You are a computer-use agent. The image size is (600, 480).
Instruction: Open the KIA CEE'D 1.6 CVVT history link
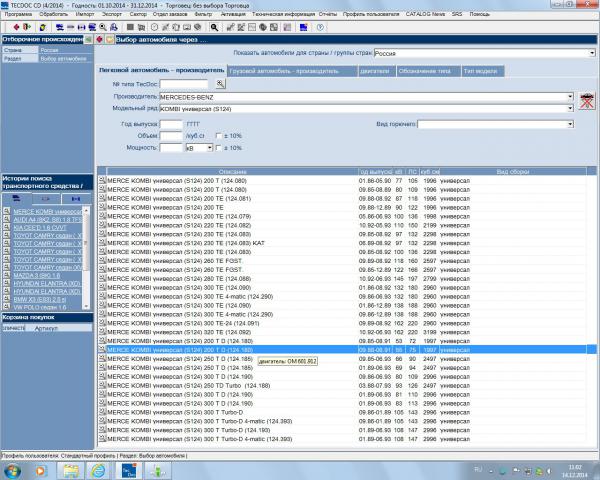coord(40,227)
